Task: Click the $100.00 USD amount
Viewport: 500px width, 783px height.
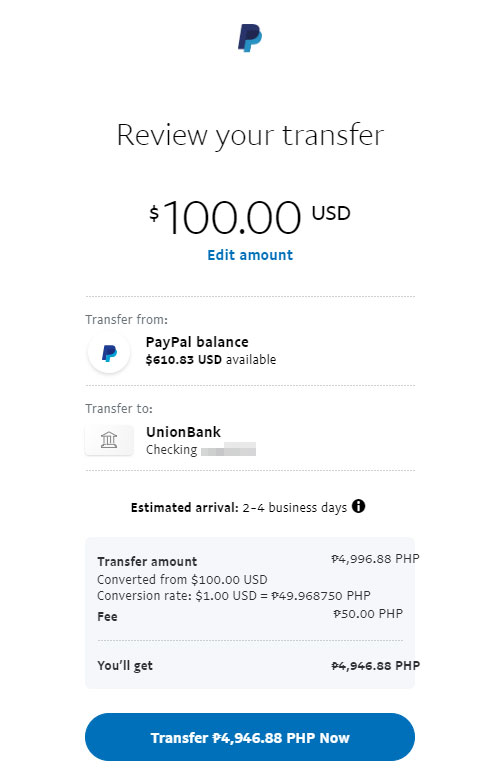Action: 250,217
